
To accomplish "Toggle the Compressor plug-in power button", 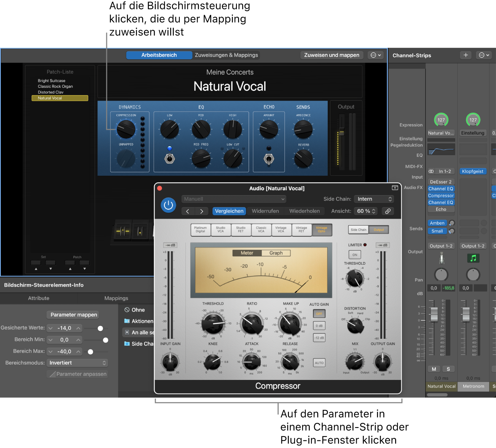I will pos(168,205).
